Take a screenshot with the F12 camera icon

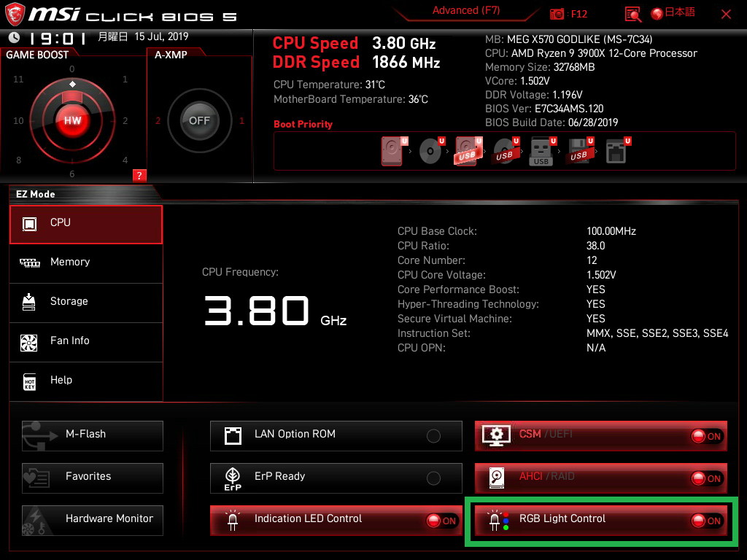557,15
